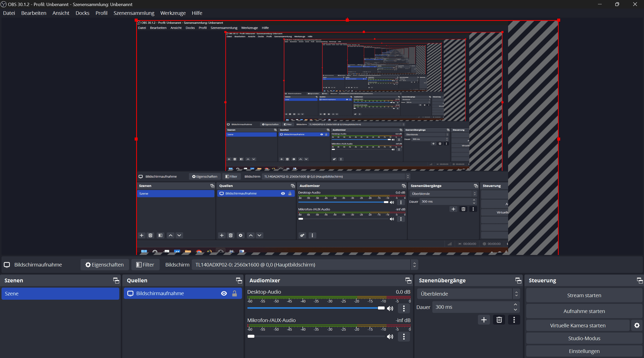644x358 pixels.
Task: Open the Filter button for the source
Action: pos(145,265)
